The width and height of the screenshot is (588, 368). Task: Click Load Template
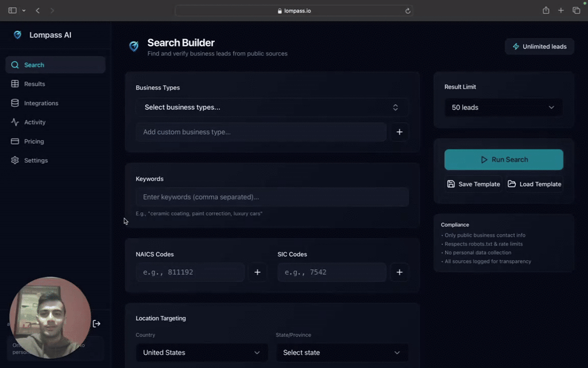[x=535, y=184]
